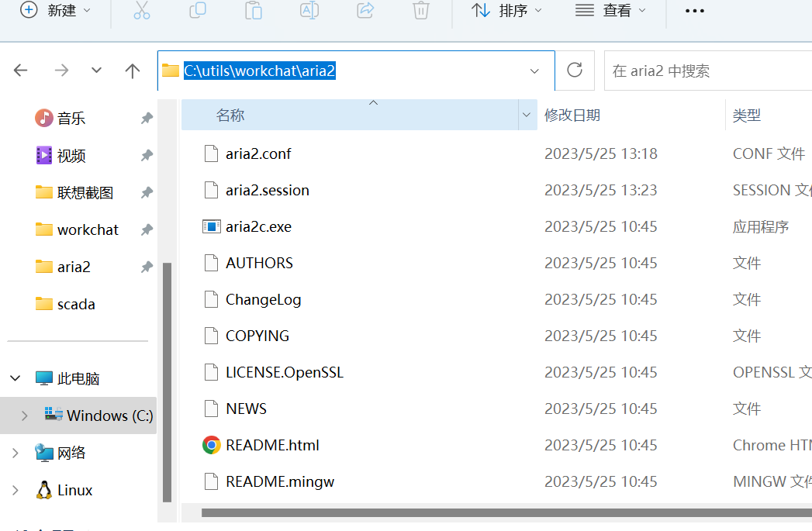This screenshot has height=531, width=812.
Task: Open the 查看 (View) dropdown
Action: (611, 10)
